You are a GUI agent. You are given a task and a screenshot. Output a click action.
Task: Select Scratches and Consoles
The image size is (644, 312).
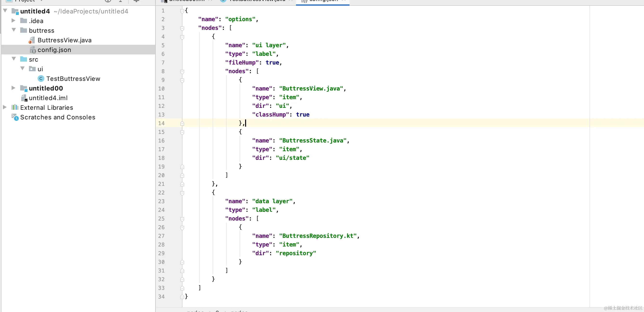(58, 117)
